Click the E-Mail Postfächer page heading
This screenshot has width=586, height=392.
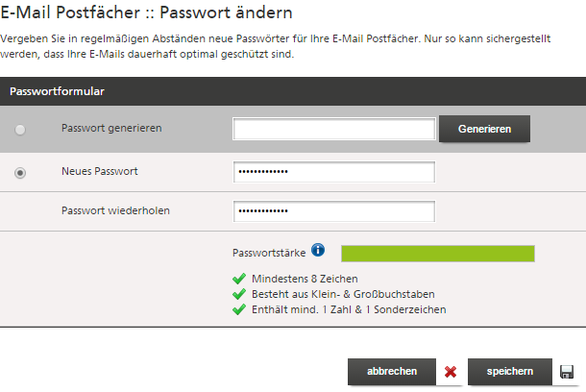click(x=147, y=14)
